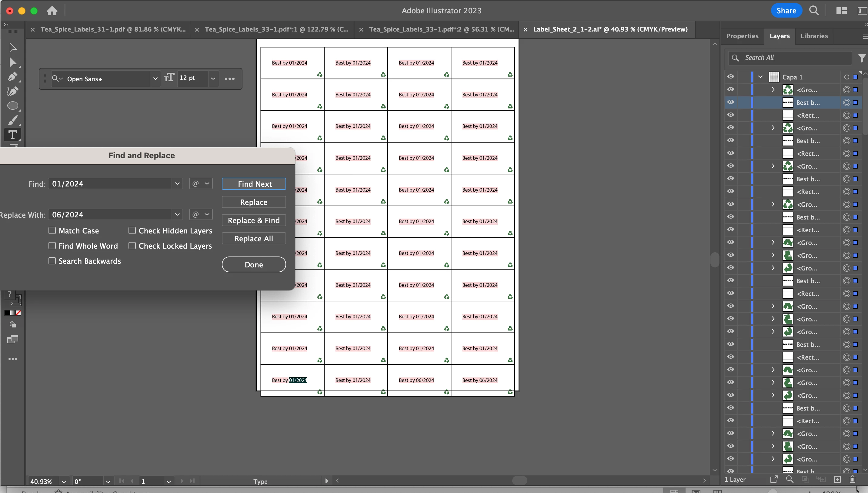Switch to Tea_Spice_Labels_31-1.pdf document tab

tap(113, 29)
